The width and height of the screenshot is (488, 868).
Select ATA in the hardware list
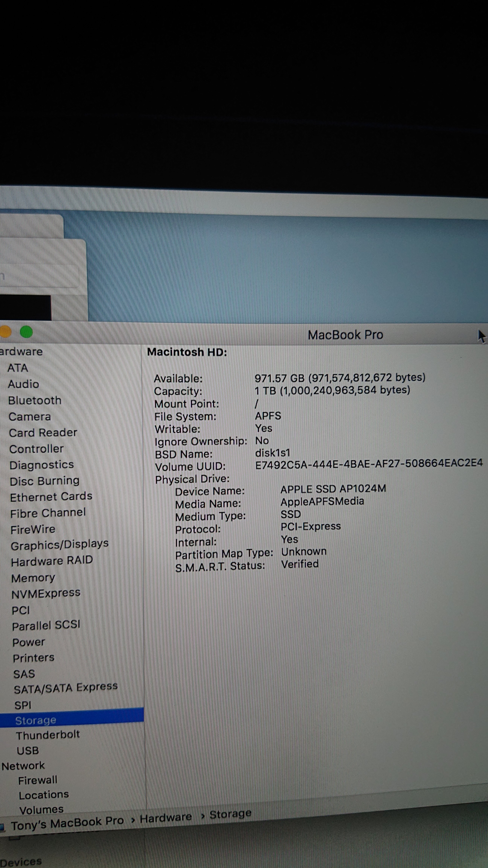pos(18,368)
